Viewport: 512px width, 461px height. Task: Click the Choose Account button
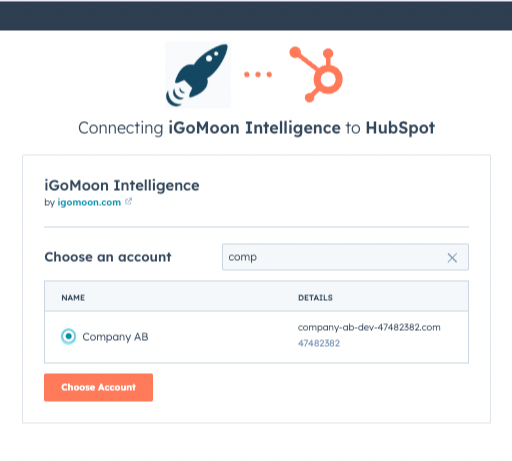coord(98,387)
